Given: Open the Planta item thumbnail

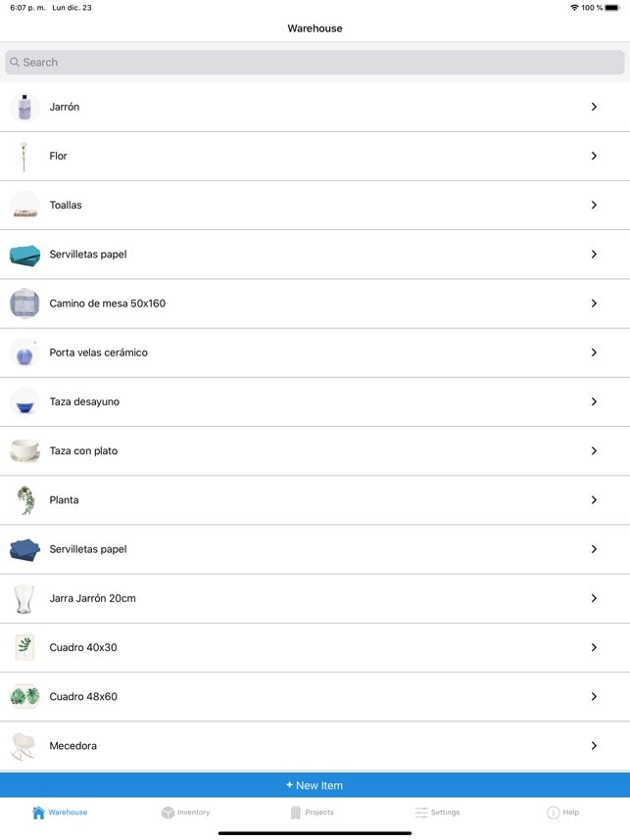Looking at the screenshot, I should [x=24, y=499].
